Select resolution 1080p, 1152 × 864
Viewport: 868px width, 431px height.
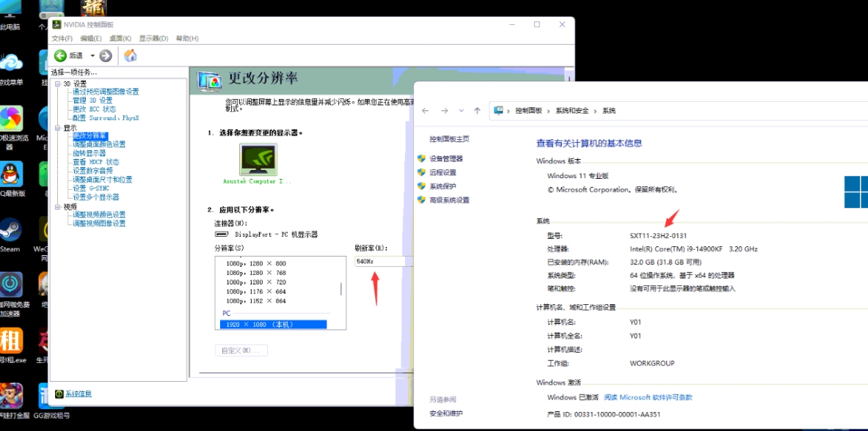pyautogui.click(x=256, y=301)
